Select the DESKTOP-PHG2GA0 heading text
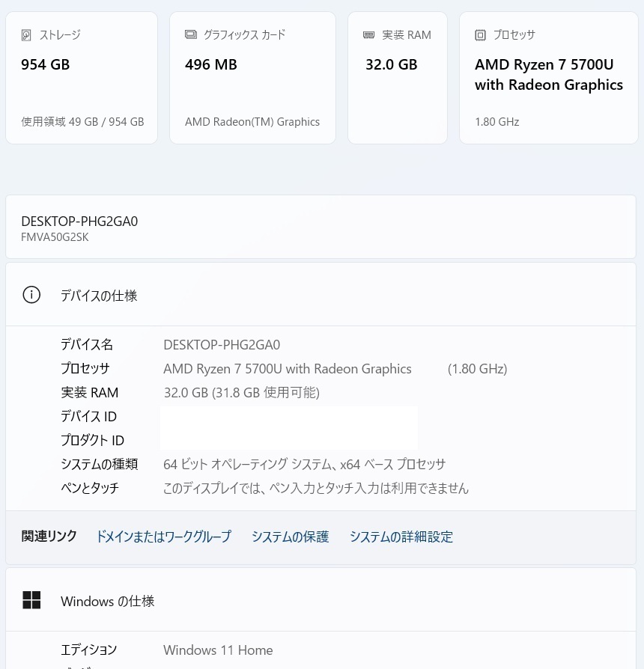The width and height of the screenshot is (644, 669). pos(79,221)
